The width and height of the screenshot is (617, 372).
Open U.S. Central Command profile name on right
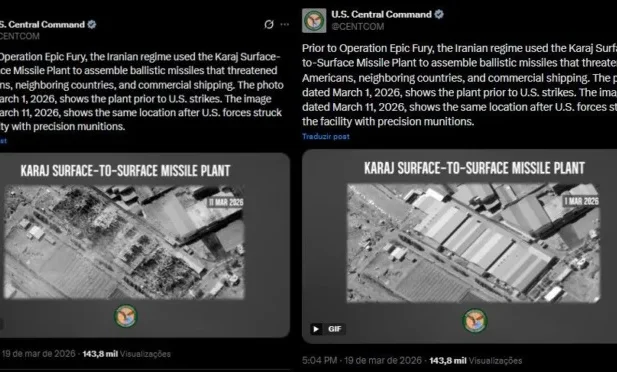[x=381, y=15]
